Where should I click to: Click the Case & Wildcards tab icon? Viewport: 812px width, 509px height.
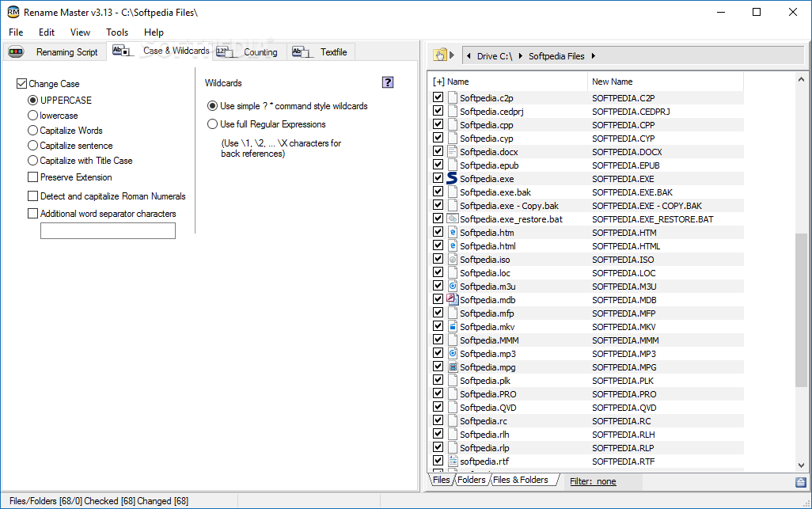pyautogui.click(x=123, y=51)
